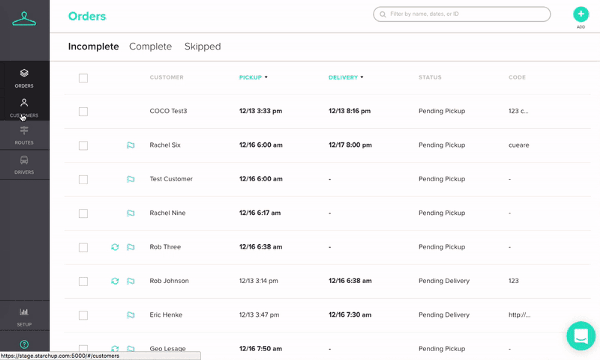Click the Add order plus button

581,14
